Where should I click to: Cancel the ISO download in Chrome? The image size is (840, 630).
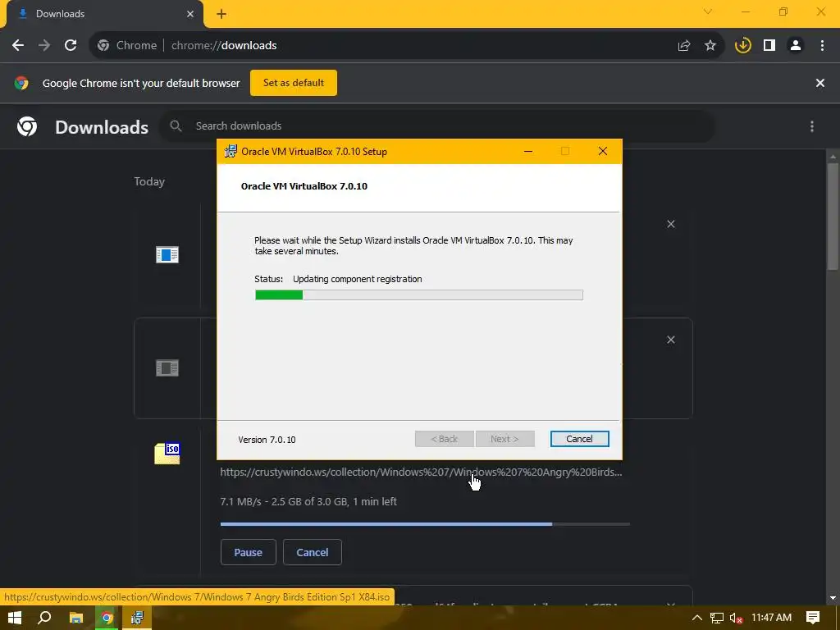tap(313, 552)
